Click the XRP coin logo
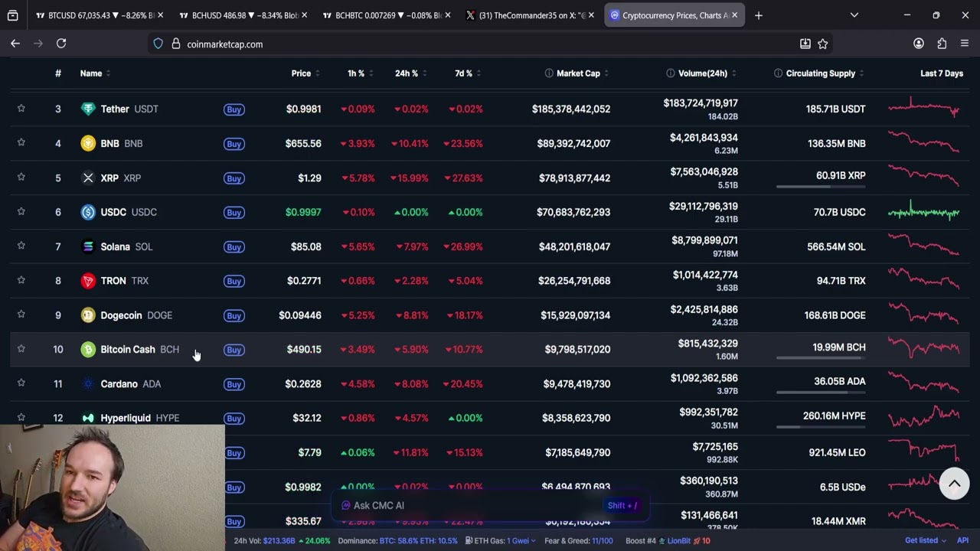Viewport: 980px width, 551px height. click(88, 178)
